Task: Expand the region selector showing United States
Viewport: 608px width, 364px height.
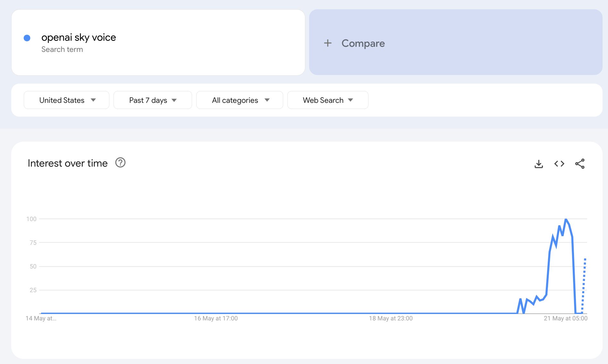Action: coord(66,100)
